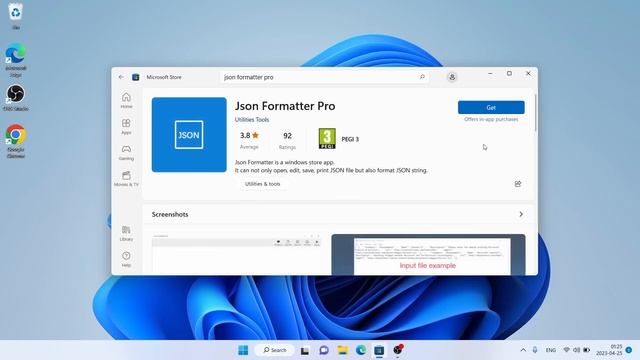This screenshot has width=640, height=360.
Task: Show hidden tray icons chevron
Action: [x=523, y=350]
